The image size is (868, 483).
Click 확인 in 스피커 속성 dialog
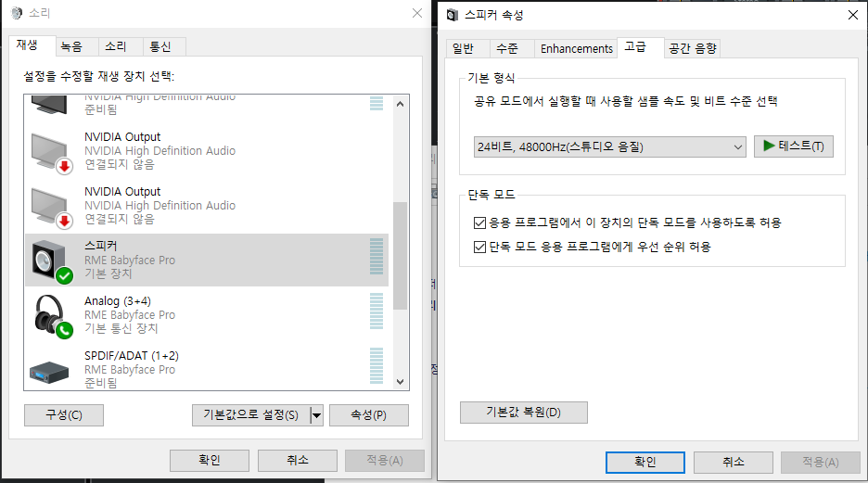click(645, 463)
